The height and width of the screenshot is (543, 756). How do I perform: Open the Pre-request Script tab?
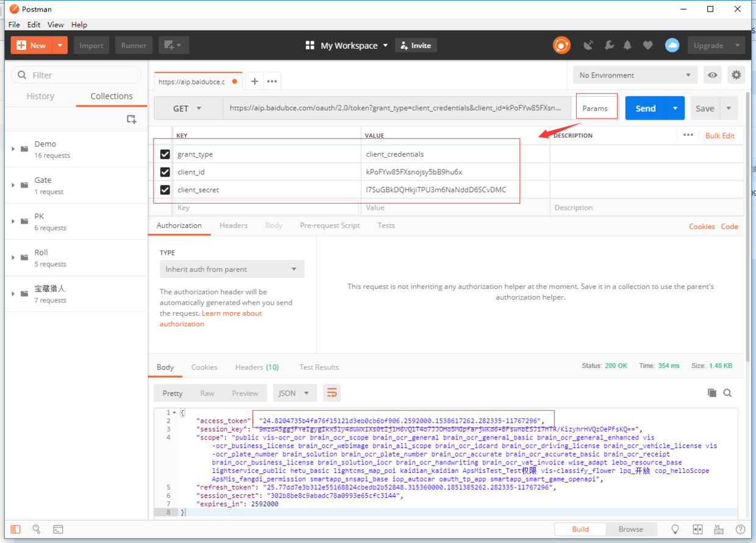tap(330, 225)
